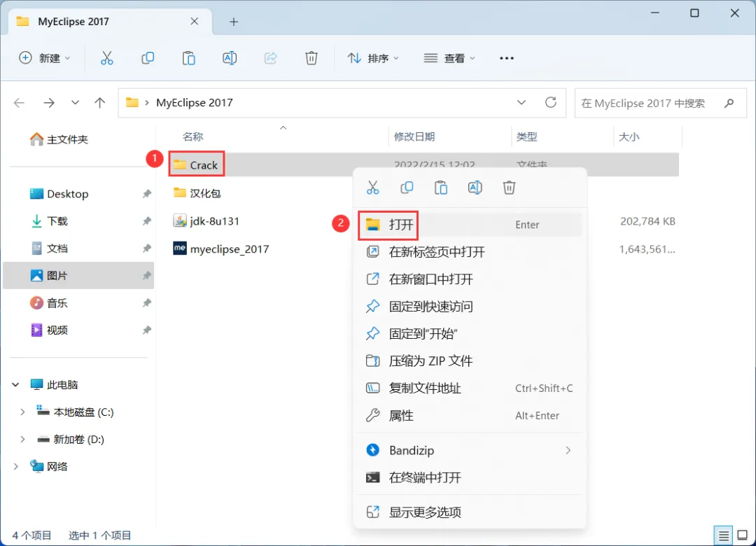Image resolution: width=756 pixels, height=546 pixels.
Task: Click the Cut icon in the context menu
Action: pos(372,188)
